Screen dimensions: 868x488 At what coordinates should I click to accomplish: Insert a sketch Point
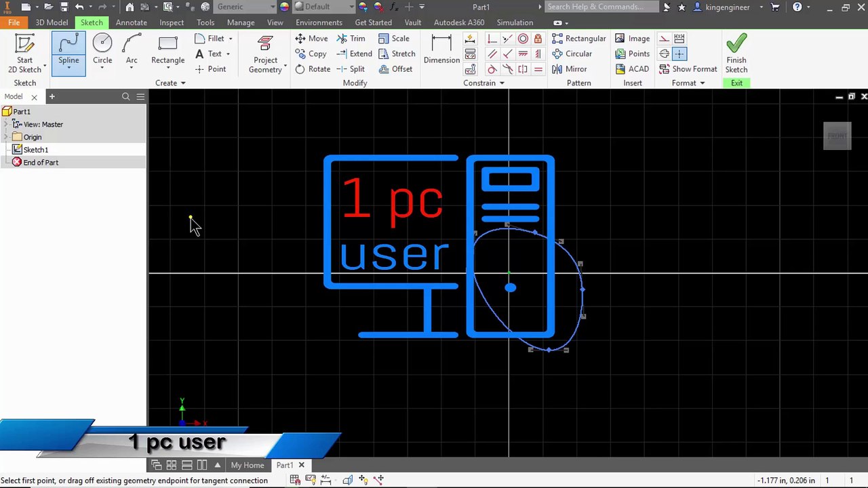click(x=210, y=69)
